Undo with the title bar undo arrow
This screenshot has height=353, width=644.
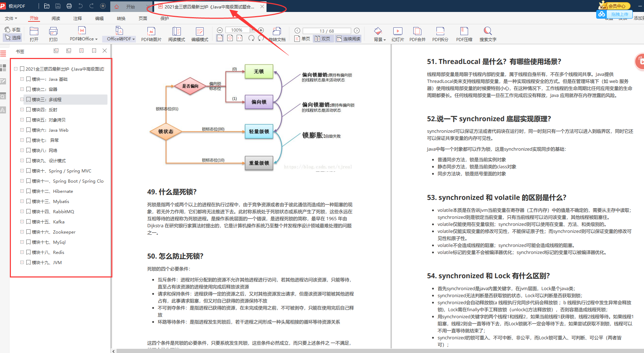click(x=80, y=6)
